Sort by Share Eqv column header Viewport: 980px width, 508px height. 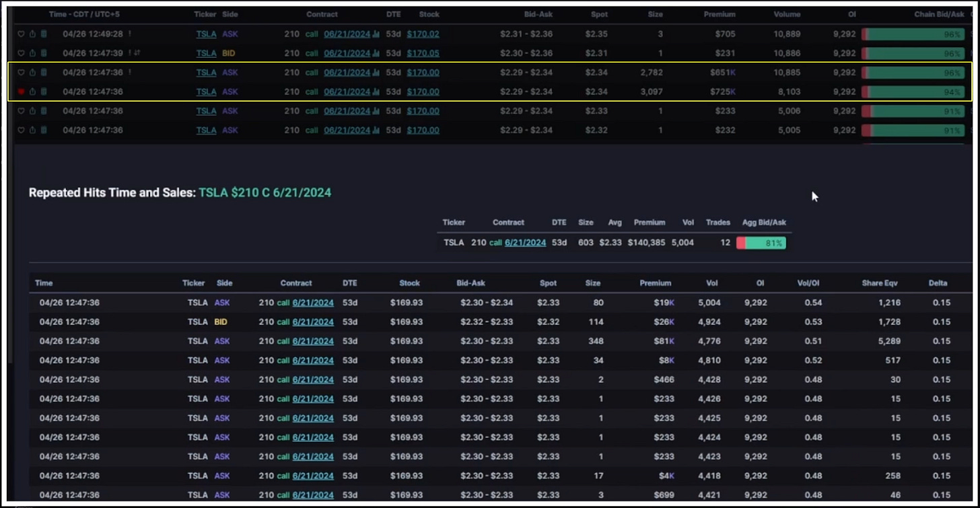click(881, 283)
